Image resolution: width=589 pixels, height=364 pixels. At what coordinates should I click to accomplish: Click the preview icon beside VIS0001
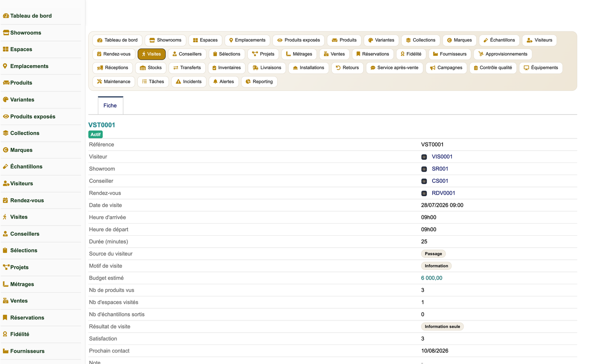[x=424, y=157]
